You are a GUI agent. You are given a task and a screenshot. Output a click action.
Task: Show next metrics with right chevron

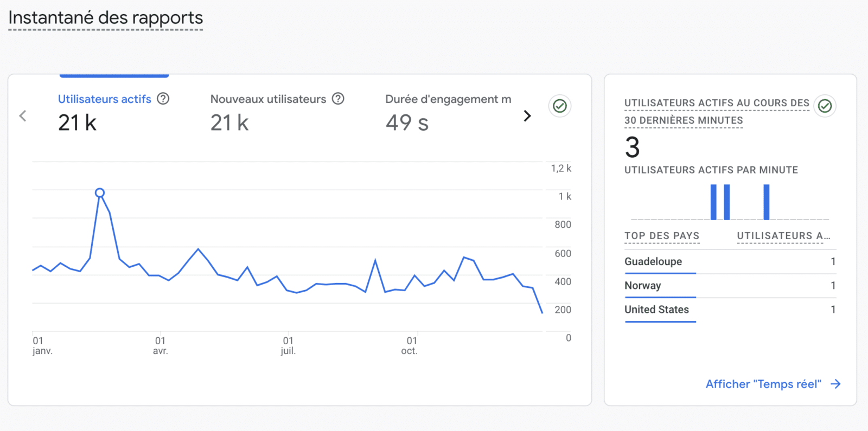pyautogui.click(x=527, y=116)
